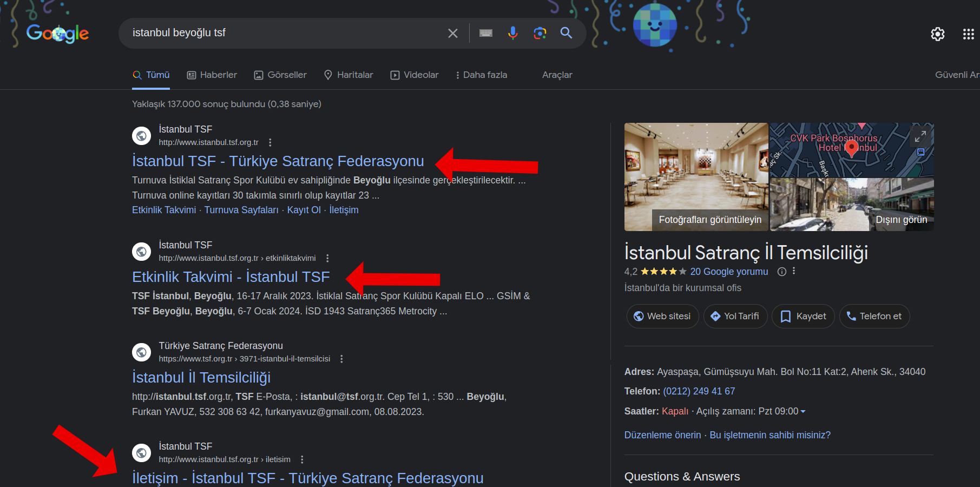Click the Kaydet save button
This screenshot has height=487, width=980.
pyautogui.click(x=803, y=316)
